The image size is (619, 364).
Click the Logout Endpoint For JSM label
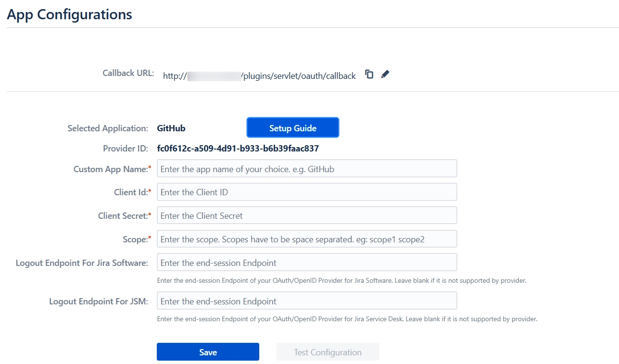tap(99, 301)
